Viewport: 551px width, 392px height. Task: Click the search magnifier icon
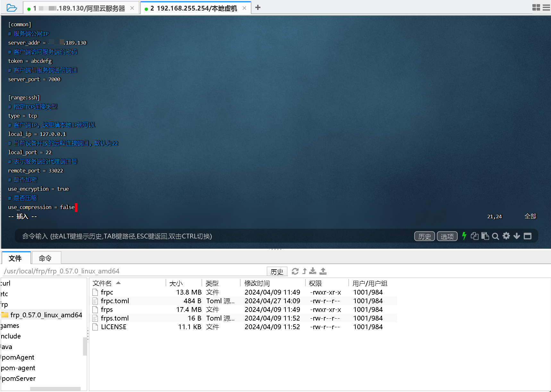pos(496,236)
